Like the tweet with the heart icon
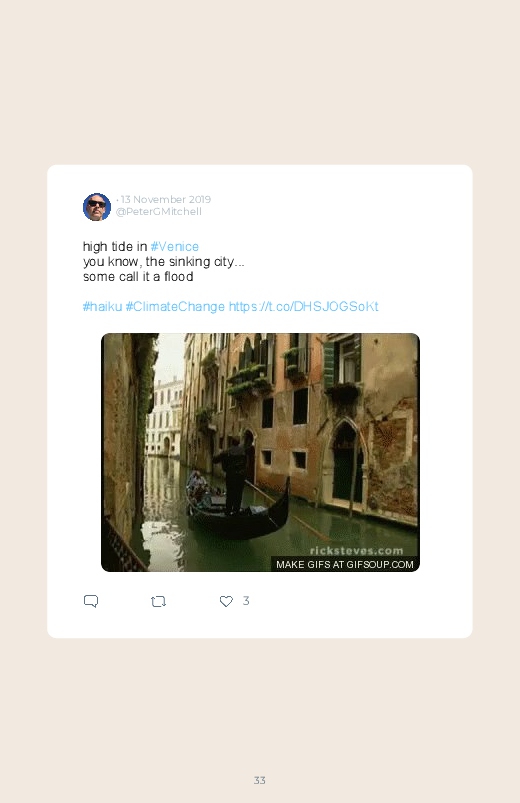 (226, 601)
